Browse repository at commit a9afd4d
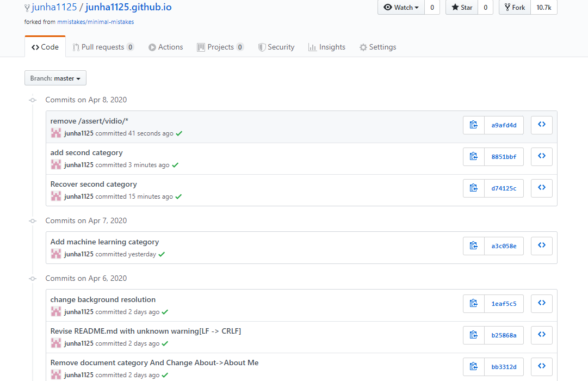Screen dimensions: 588x381 click(542, 125)
